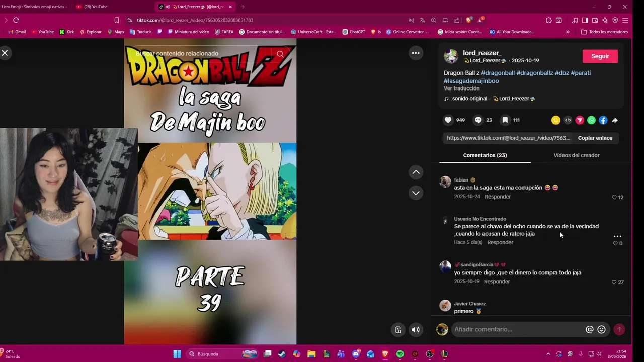Expand hidden bookmarks with double chevron

tap(568, 32)
